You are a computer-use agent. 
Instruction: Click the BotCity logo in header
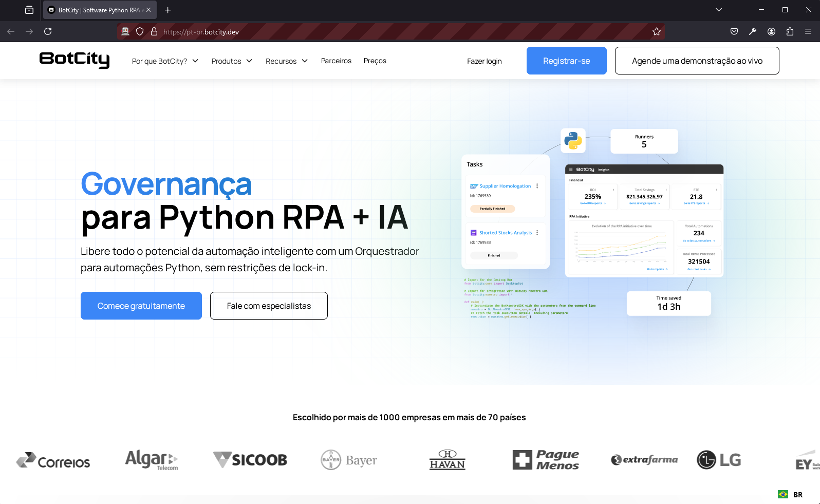(74, 60)
